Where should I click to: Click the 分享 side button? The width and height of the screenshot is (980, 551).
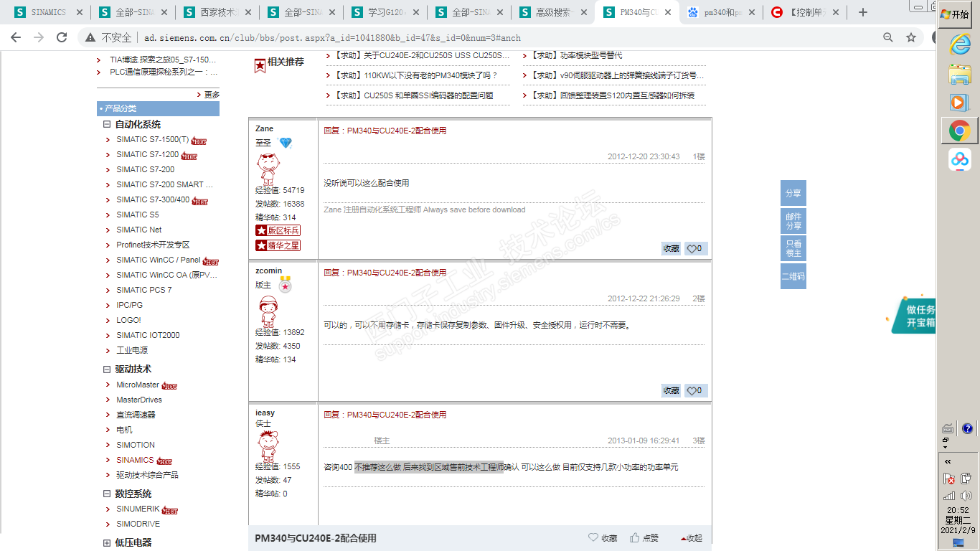[793, 193]
